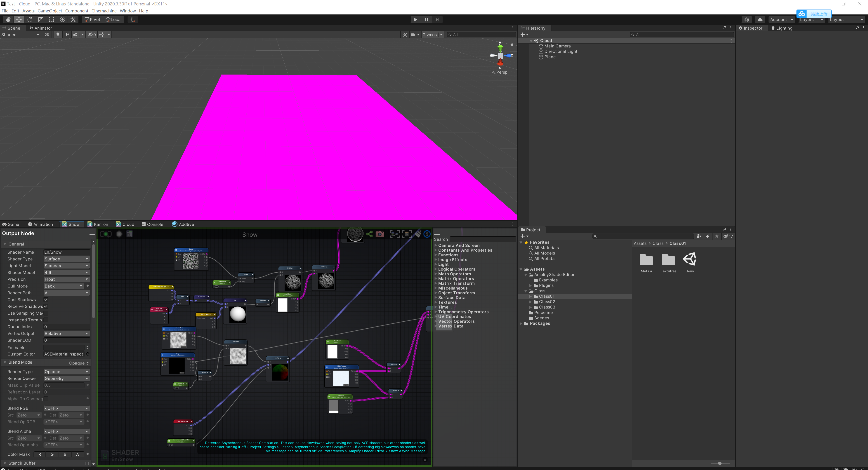The image size is (868, 470).
Task: Open Render Queue Geometry dropdown
Action: coord(66,379)
